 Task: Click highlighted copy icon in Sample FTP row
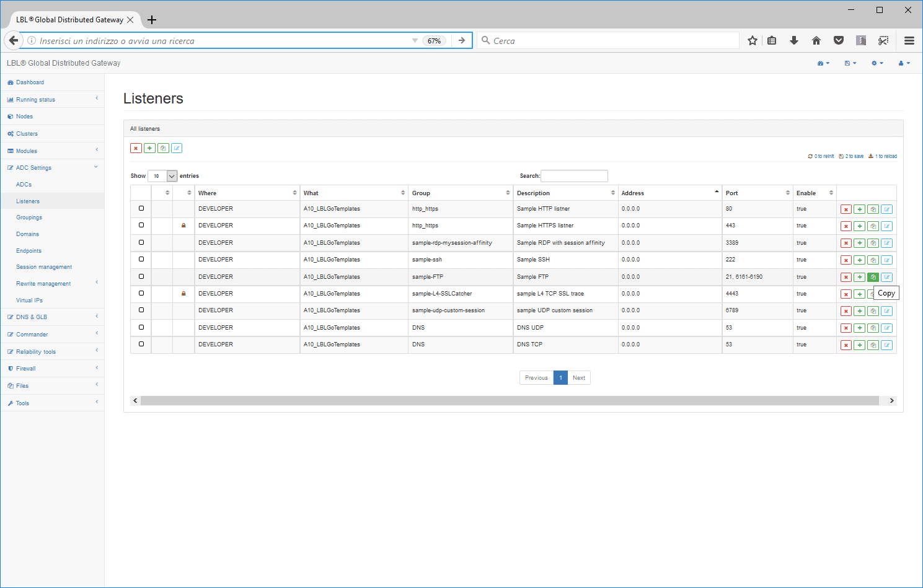pyautogui.click(x=873, y=277)
